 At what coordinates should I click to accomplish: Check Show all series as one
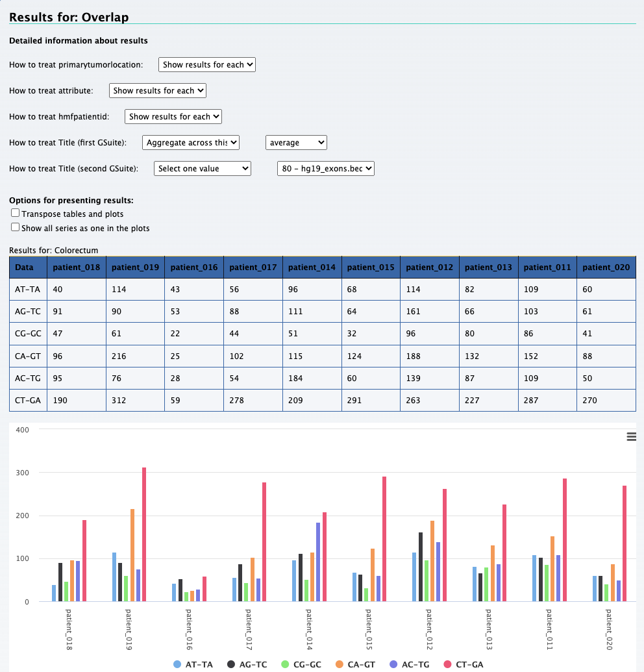[16, 227]
